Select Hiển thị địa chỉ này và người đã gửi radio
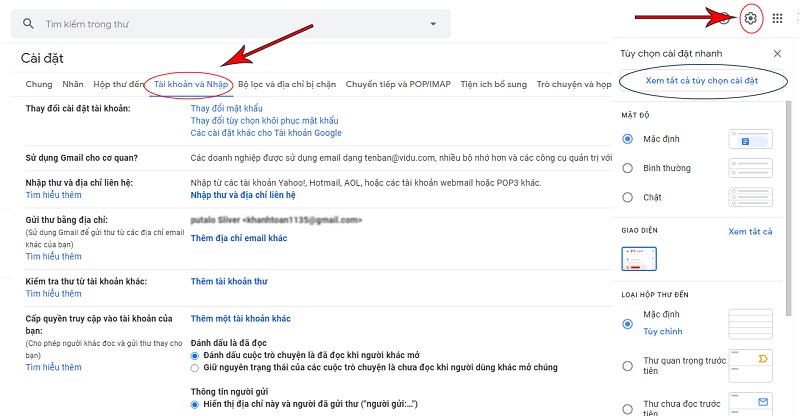 (194, 405)
